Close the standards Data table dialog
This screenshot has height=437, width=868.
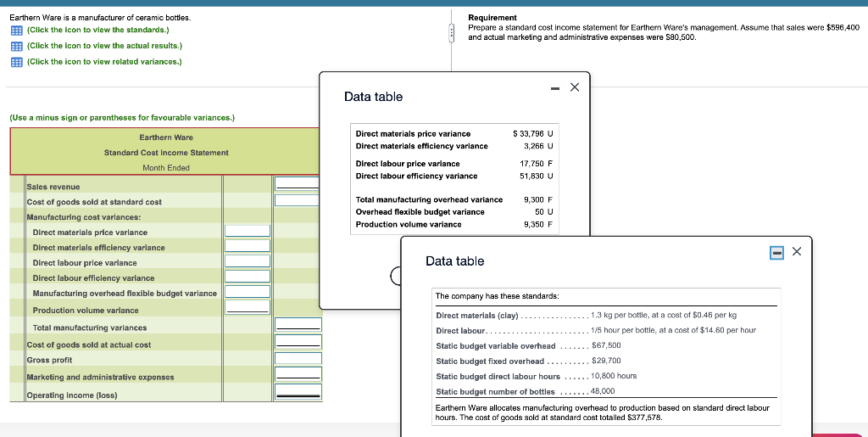pyautogui.click(x=796, y=252)
